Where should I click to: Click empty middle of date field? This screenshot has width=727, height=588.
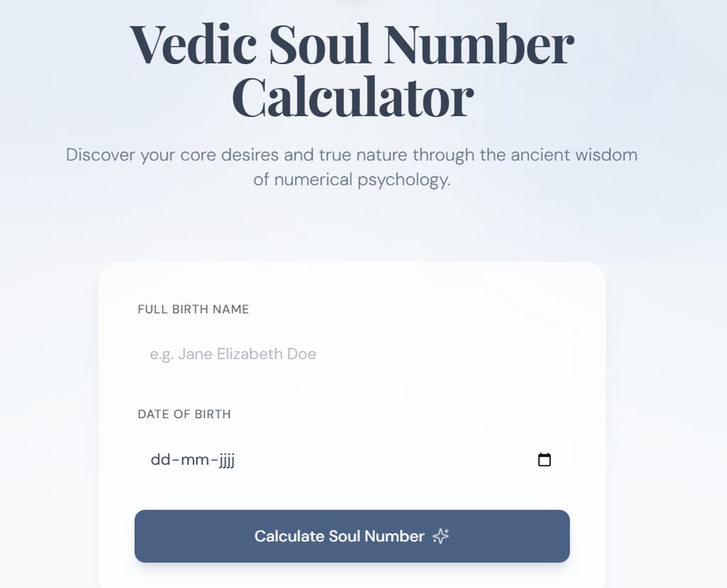[383, 459]
